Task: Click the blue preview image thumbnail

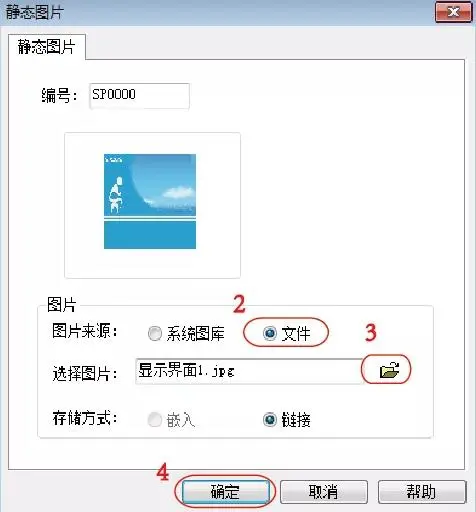Action: click(150, 201)
